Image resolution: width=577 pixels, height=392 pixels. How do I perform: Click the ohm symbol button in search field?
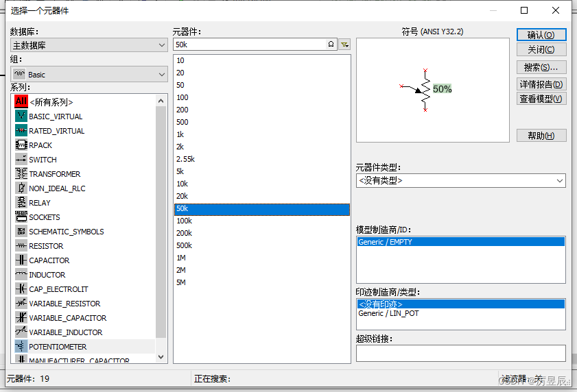pos(331,44)
